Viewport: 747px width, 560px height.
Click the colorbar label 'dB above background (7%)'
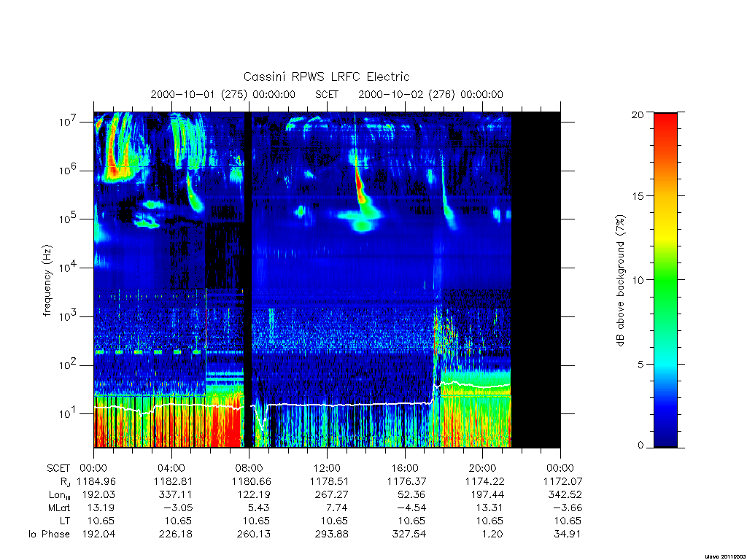[x=620, y=281]
